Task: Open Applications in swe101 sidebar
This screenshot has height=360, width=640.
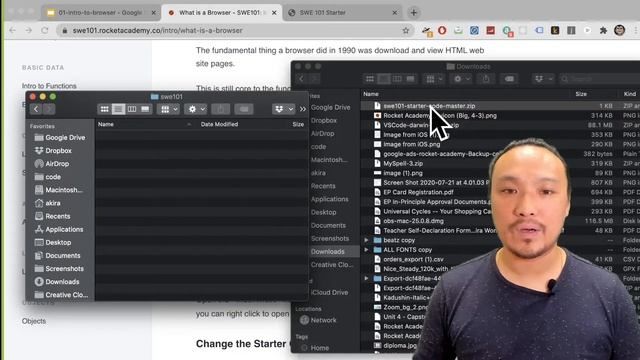Action: pos(59,229)
